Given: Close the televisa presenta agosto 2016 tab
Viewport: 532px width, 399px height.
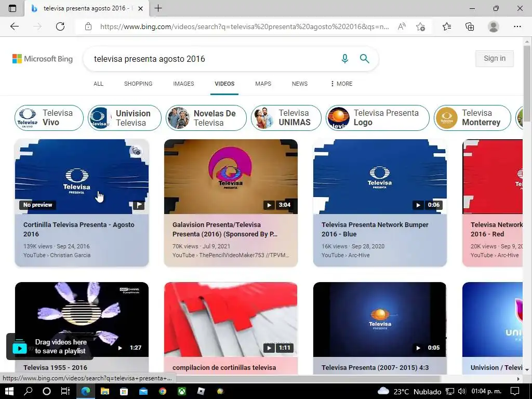Looking at the screenshot, I should coord(140,8).
